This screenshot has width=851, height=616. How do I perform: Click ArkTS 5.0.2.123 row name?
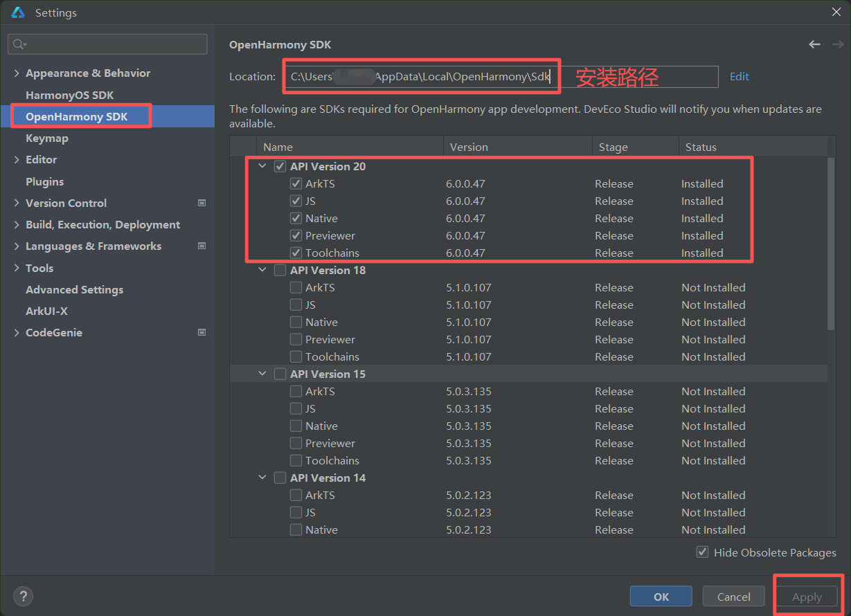click(x=320, y=495)
